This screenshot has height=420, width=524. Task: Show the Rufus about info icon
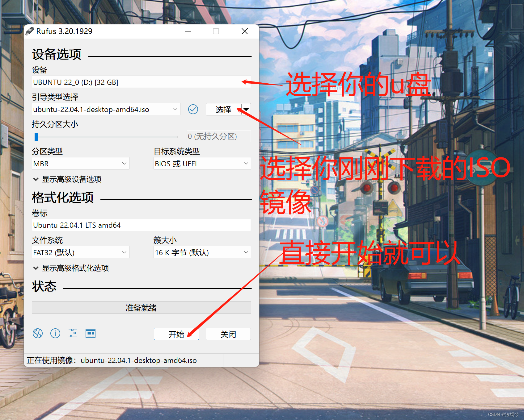[x=55, y=333]
